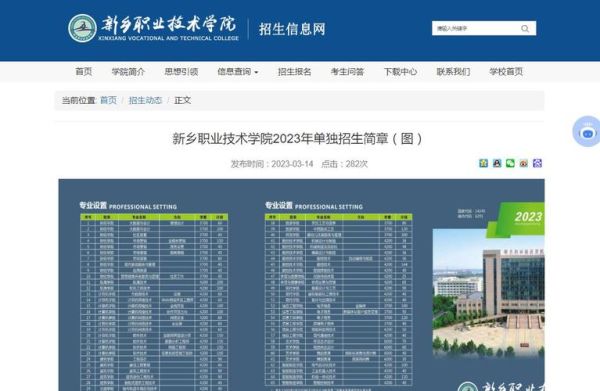Open the 考生问答 navigation item
The height and width of the screenshot is (391, 600).
click(x=347, y=72)
